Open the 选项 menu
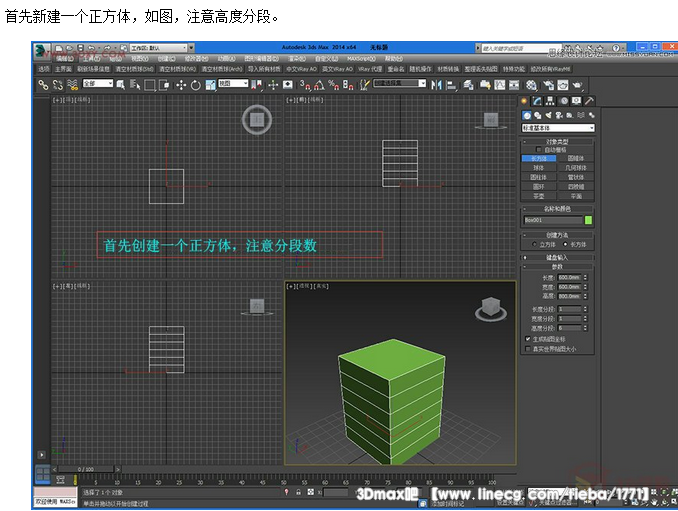The image size is (678, 511). tap(43, 69)
